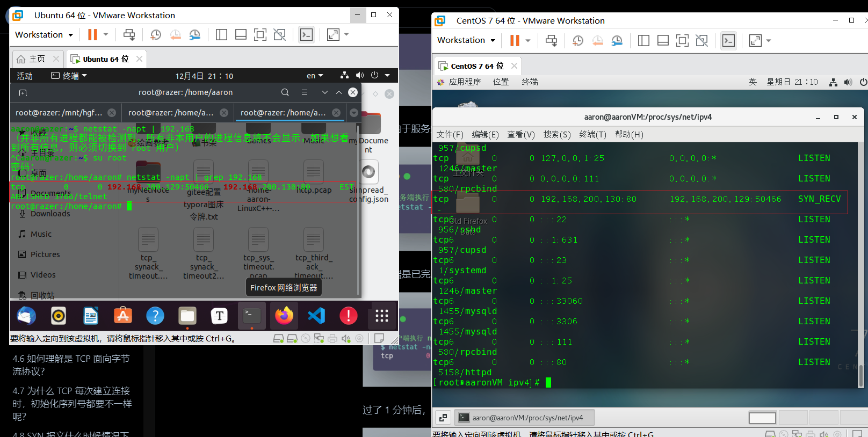Pause the Ubuntu VM from its toolbar
Image resolution: width=868 pixels, height=437 pixels.
[x=92, y=35]
